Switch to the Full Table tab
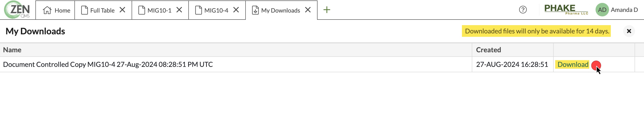This screenshot has height=114, width=644. 98,10
